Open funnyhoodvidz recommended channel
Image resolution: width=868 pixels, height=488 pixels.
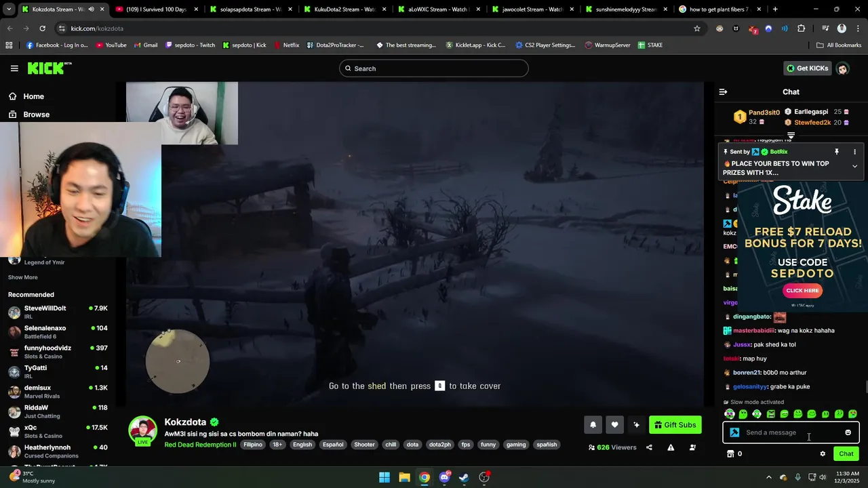[58, 352]
